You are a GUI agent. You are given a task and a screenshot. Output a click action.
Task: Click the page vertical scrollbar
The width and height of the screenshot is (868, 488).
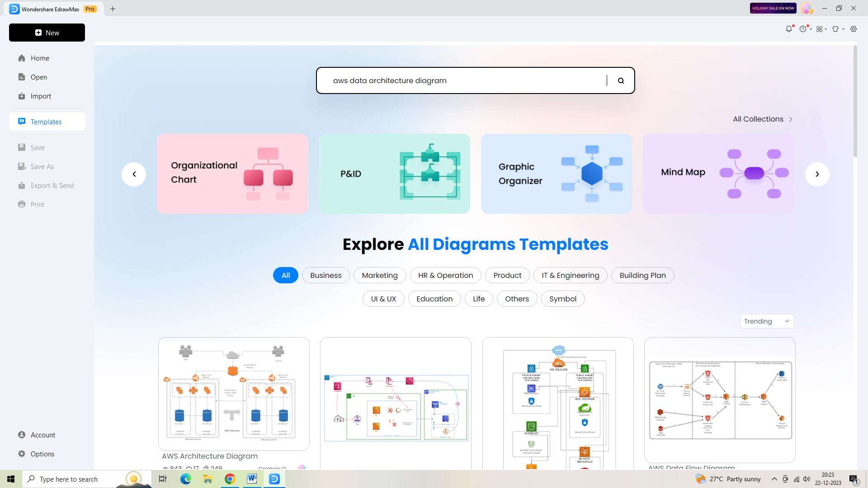855,102
